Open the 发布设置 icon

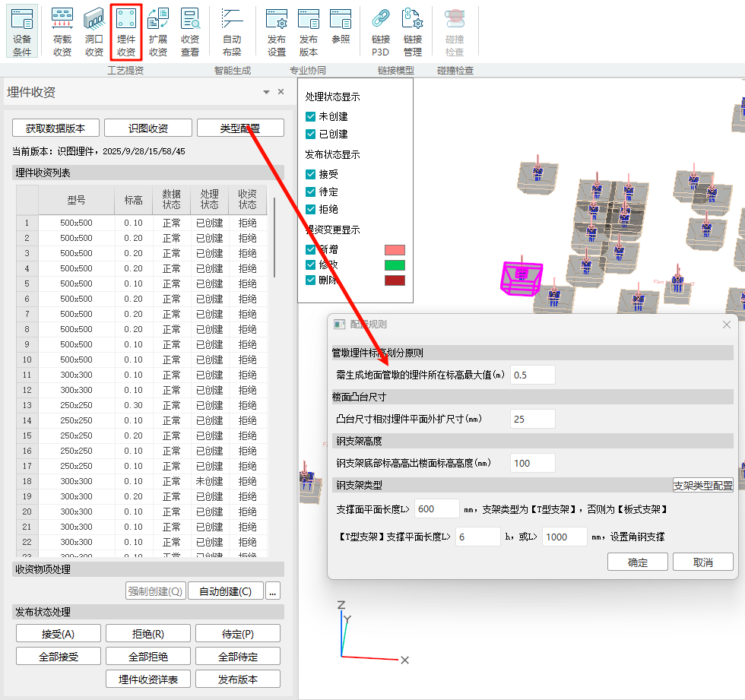277,32
